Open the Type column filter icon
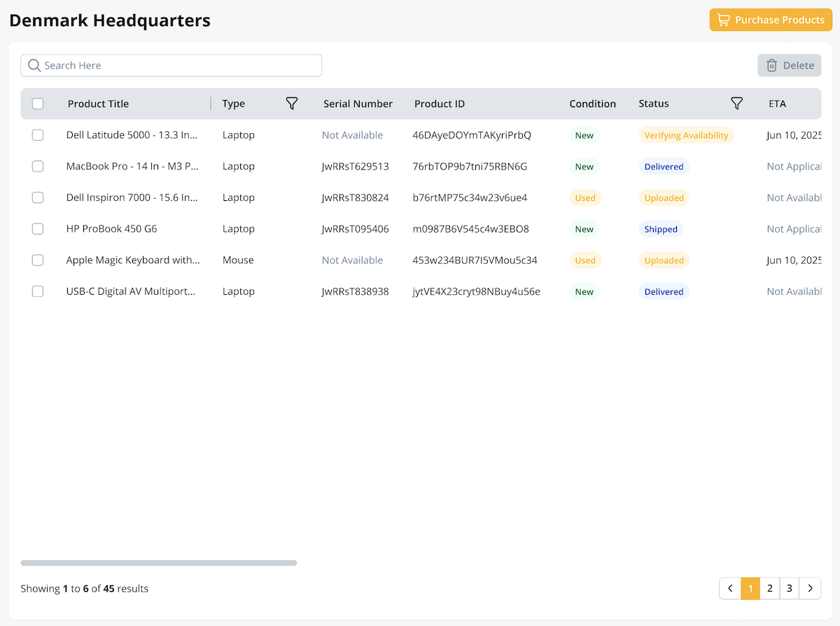This screenshot has width=840, height=626. pyautogui.click(x=292, y=104)
